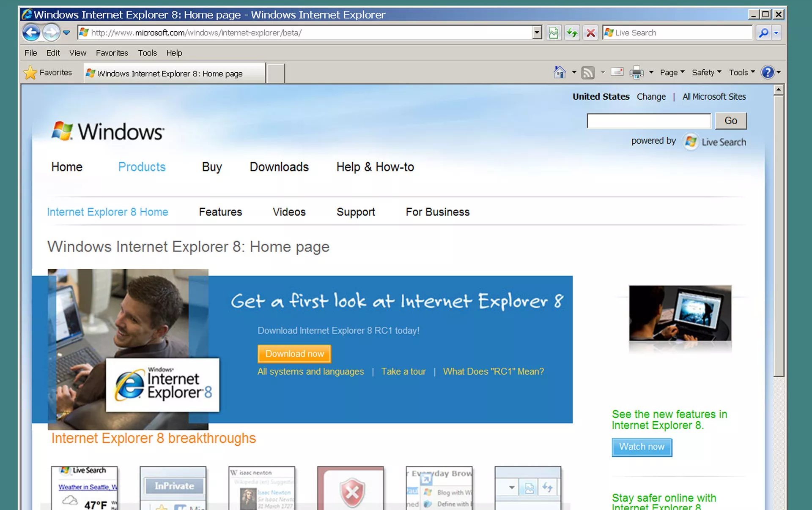This screenshot has height=510, width=812.
Task: Go back using the Back arrow button
Action: point(31,33)
